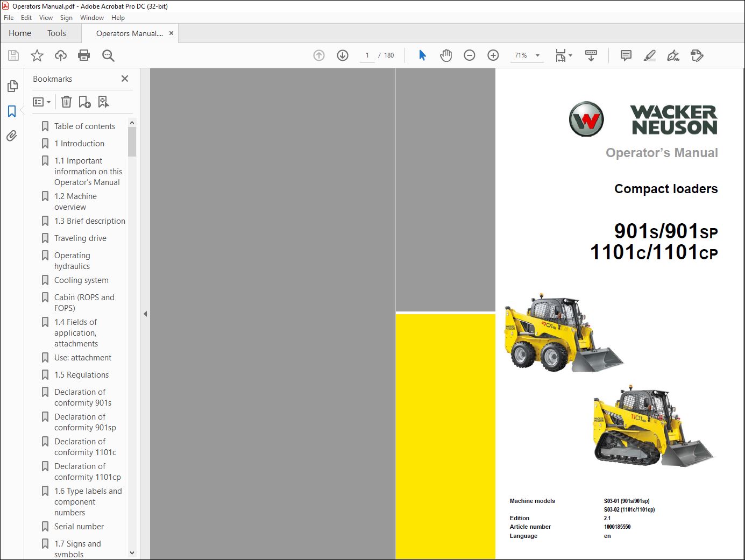Image resolution: width=745 pixels, height=560 pixels.
Task: Close the Operators Manual tab
Action: pyautogui.click(x=171, y=33)
